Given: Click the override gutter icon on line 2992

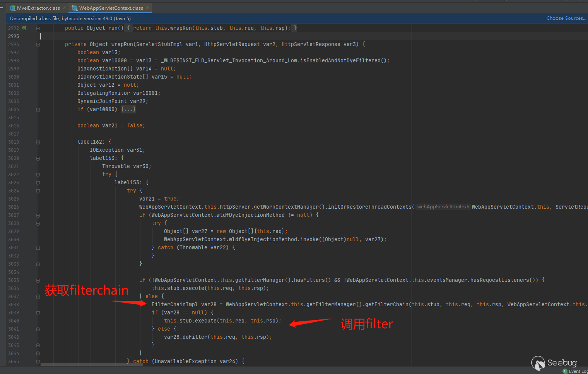Looking at the screenshot, I should (24, 28).
